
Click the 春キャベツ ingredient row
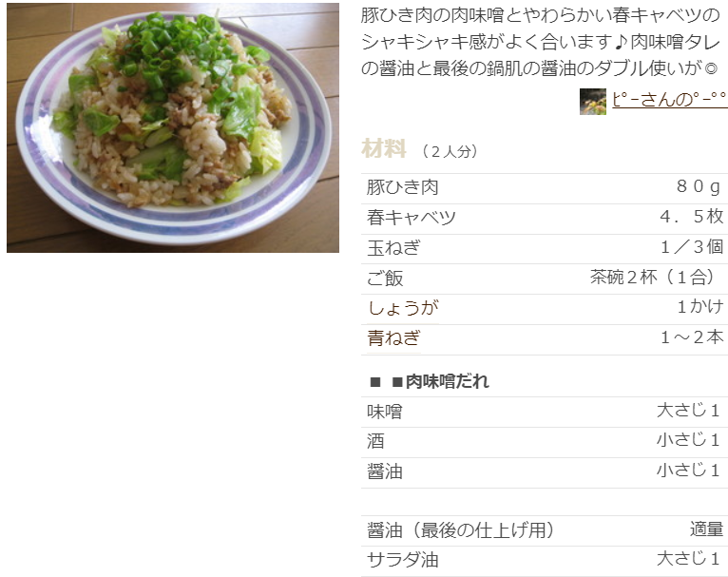tap(545, 219)
